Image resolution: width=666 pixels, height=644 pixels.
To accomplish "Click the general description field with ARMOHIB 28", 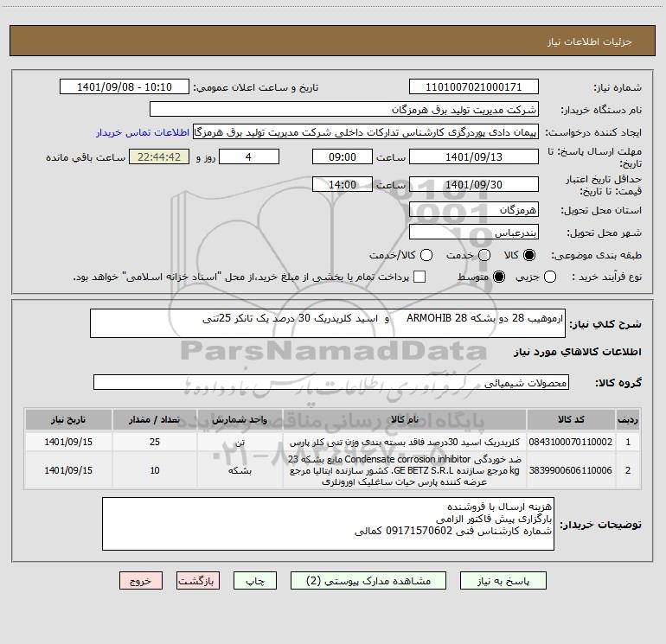I will [328, 323].
